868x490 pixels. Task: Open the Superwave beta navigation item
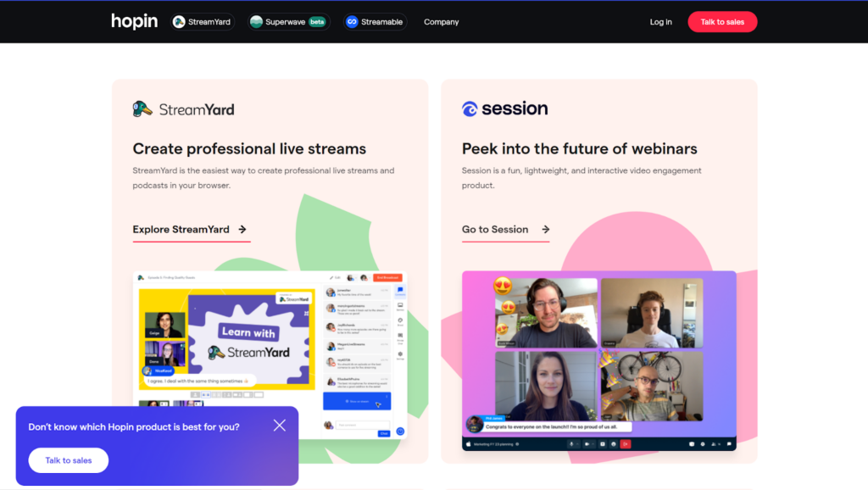click(x=288, y=21)
